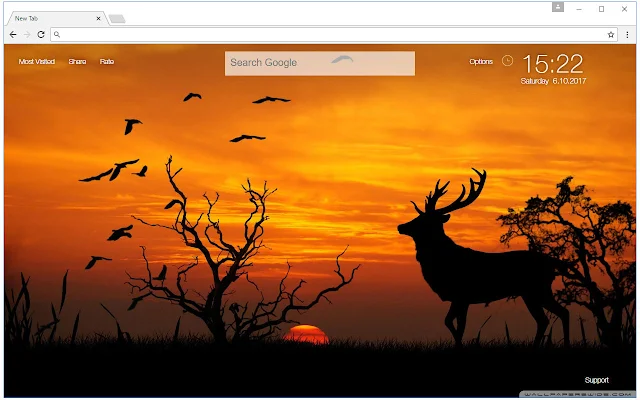640x400 pixels.
Task: Select the New Tab tab
Action: [56, 18]
